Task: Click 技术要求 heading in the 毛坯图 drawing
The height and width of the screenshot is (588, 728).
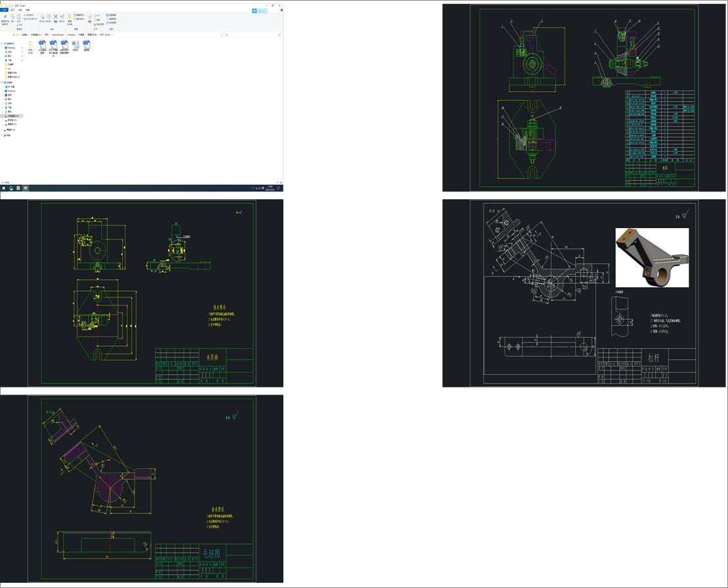Action: 218,509
